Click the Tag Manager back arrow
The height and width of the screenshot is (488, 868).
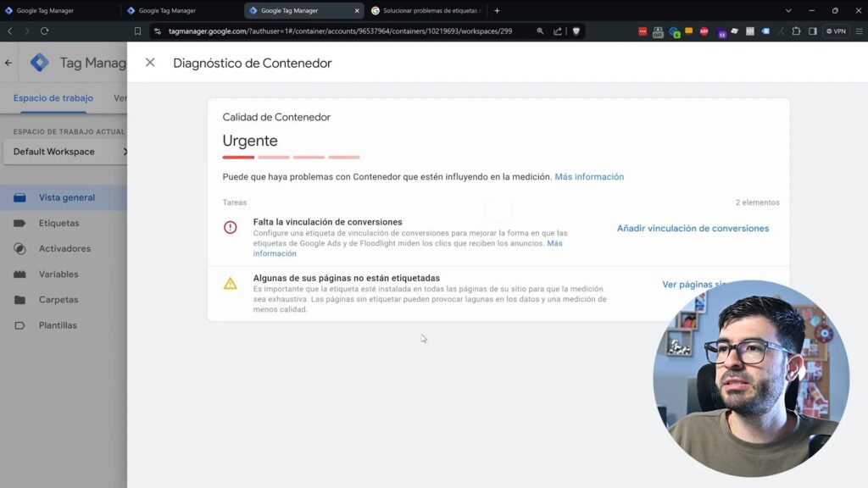click(x=8, y=63)
